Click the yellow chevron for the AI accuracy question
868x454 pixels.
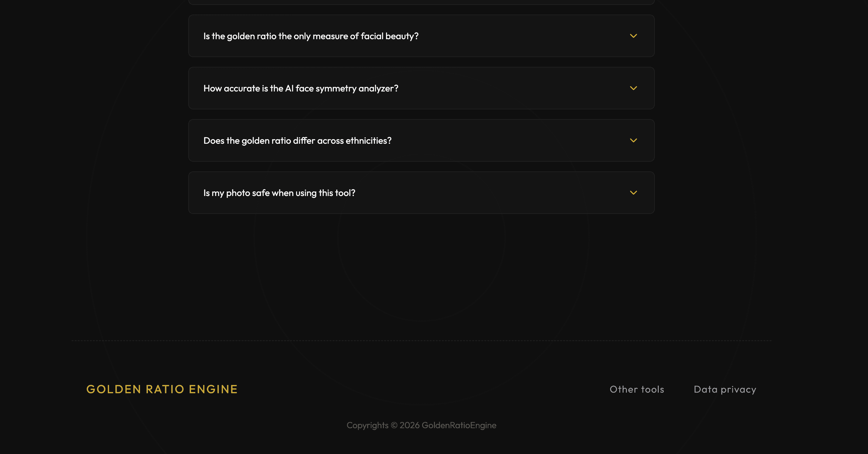[x=633, y=88]
